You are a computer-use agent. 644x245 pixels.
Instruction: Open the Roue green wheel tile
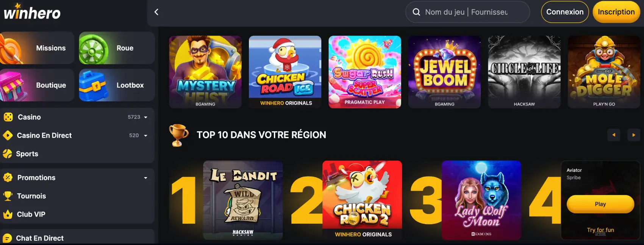click(117, 48)
